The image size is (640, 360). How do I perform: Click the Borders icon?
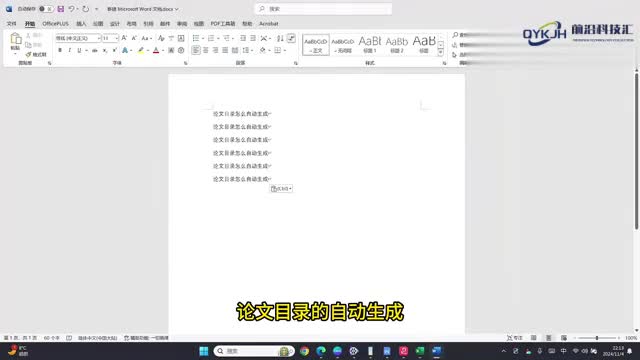click(278, 50)
